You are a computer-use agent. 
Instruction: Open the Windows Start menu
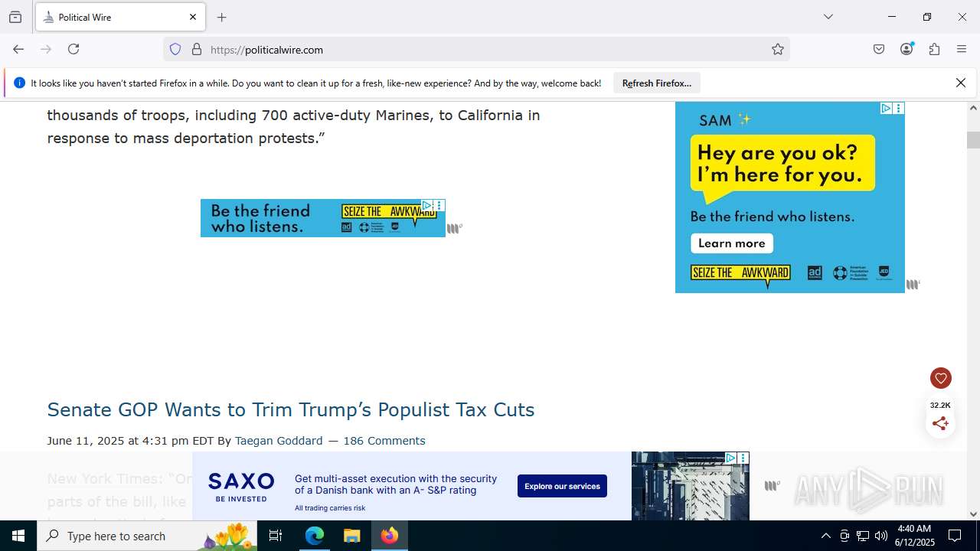[x=18, y=536]
